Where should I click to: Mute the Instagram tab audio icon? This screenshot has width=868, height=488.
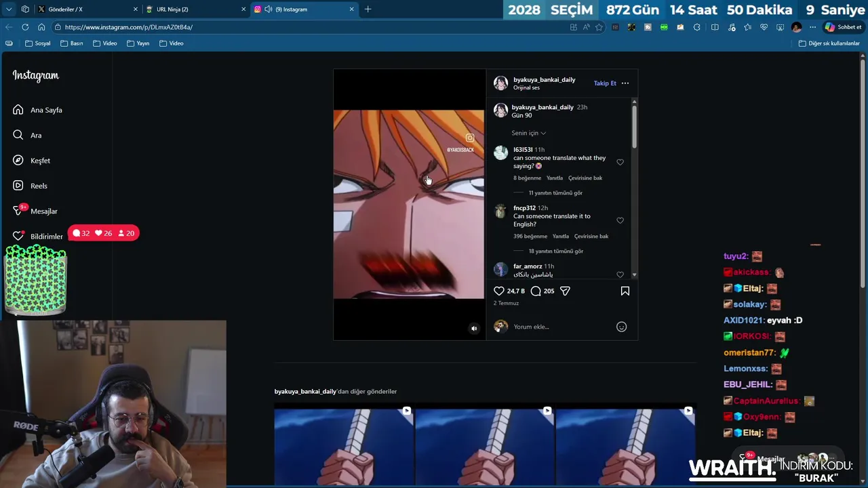(x=268, y=9)
